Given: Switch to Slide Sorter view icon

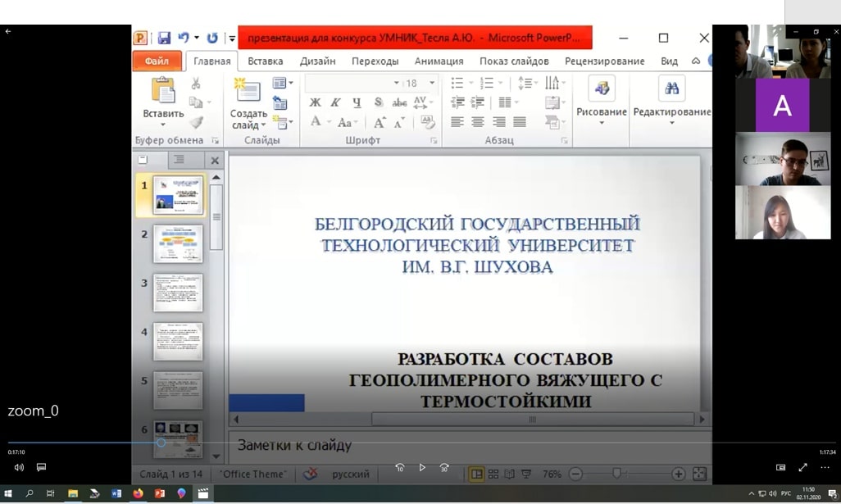Looking at the screenshot, I should (x=493, y=474).
